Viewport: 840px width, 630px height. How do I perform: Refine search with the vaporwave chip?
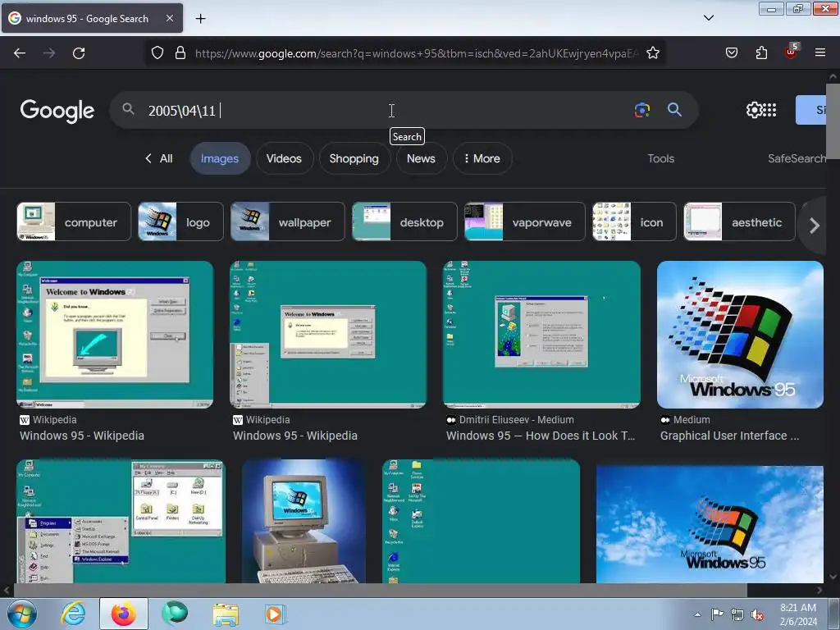(525, 221)
